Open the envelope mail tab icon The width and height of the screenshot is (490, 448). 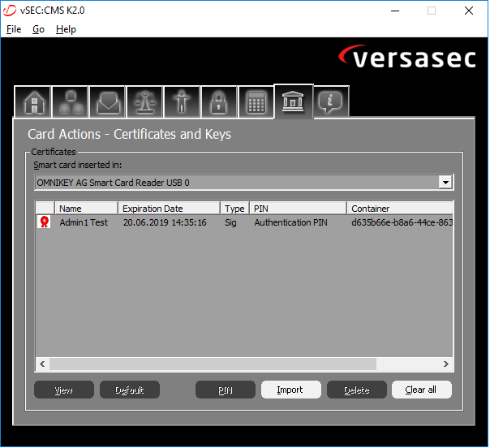[108, 102]
